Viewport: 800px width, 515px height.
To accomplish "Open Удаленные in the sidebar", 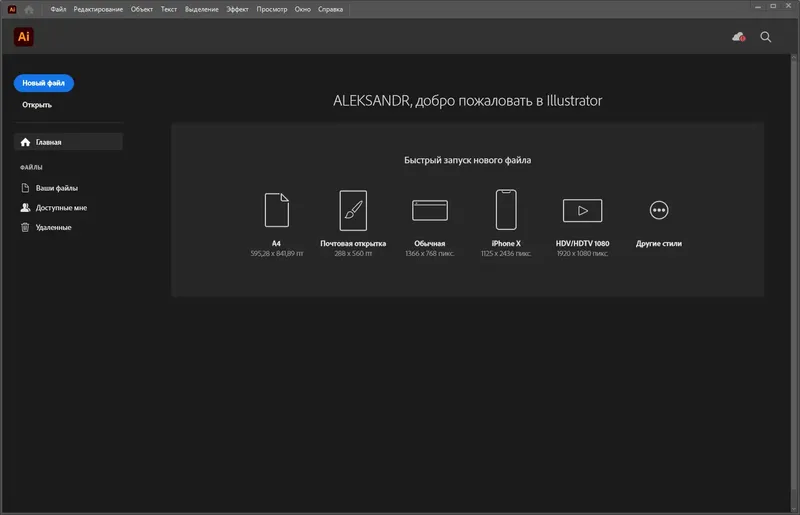I will (54, 227).
